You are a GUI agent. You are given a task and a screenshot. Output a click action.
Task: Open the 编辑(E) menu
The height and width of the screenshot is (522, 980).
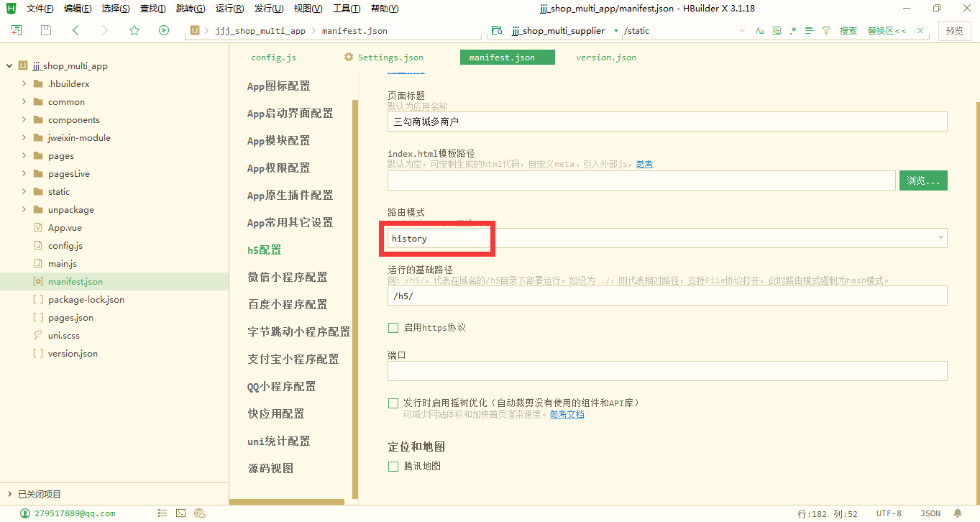pyautogui.click(x=78, y=9)
